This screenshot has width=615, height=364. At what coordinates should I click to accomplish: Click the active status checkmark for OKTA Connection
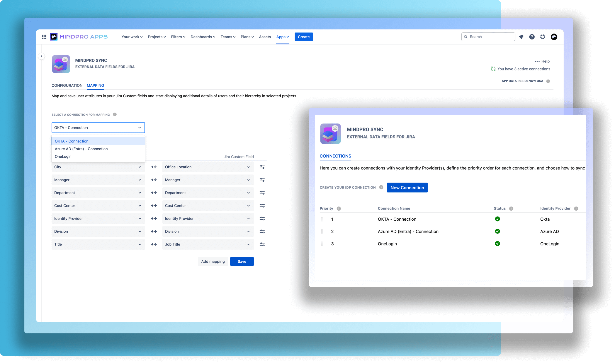(498, 219)
